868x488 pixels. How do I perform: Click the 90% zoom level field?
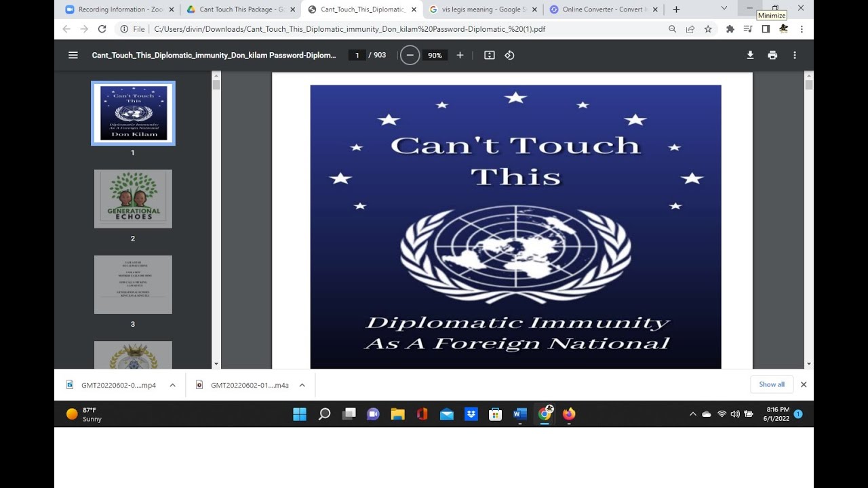435,56
